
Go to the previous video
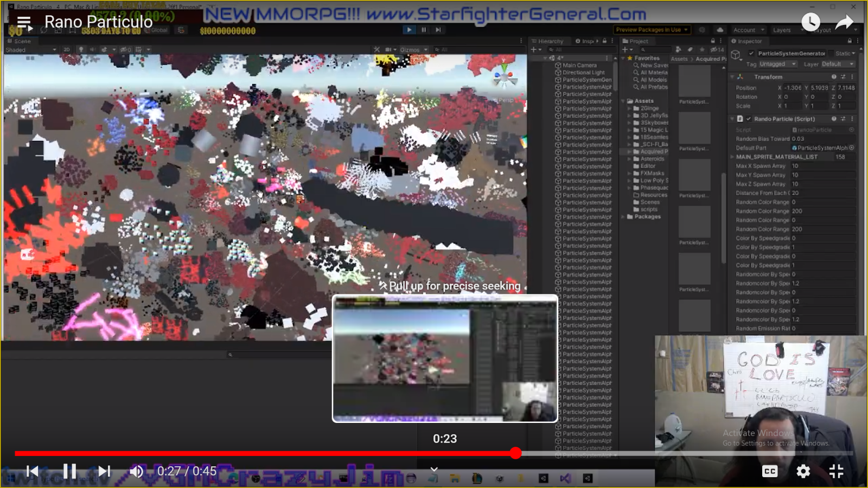pyautogui.click(x=33, y=471)
